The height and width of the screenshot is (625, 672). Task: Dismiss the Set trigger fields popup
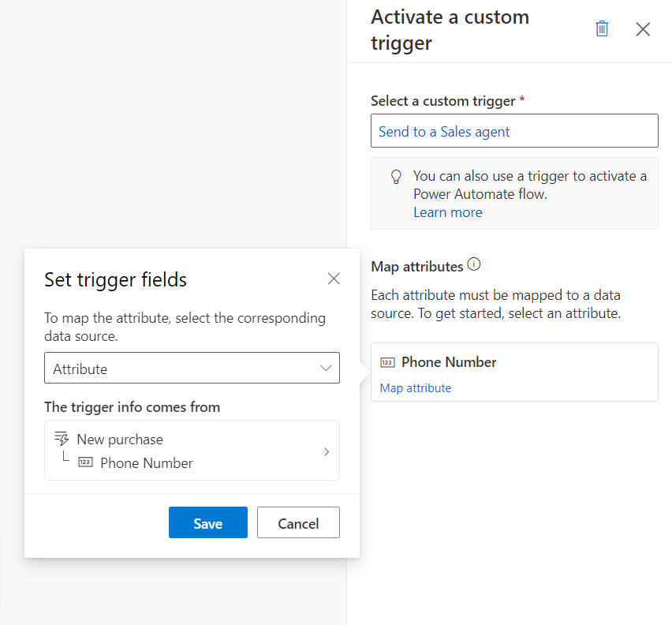point(334,279)
